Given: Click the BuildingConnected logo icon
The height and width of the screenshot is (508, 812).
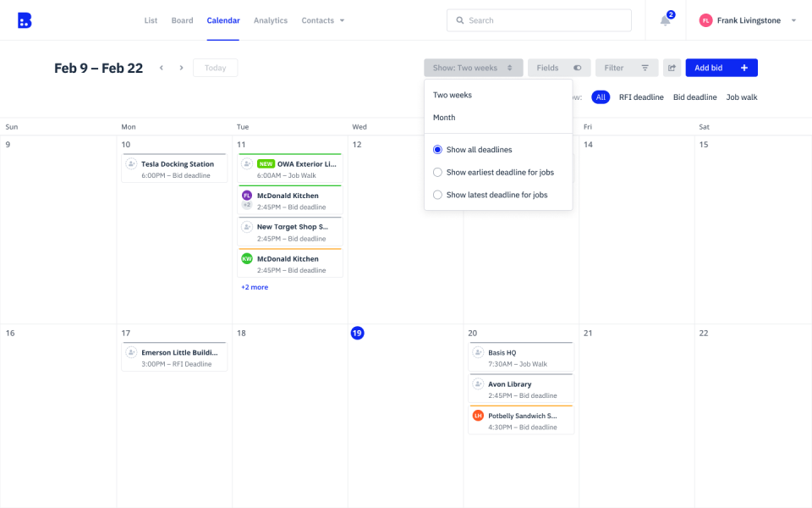Looking at the screenshot, I should [25, 19].
